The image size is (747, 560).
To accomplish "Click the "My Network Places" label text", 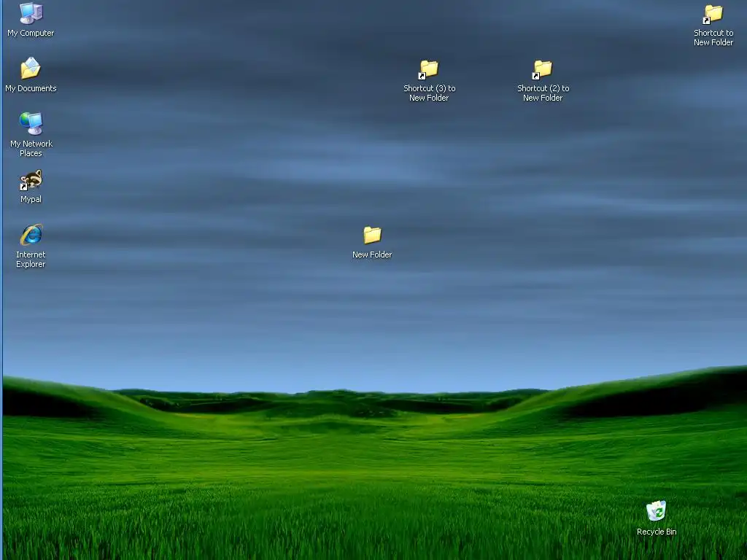I will [31, 148].
